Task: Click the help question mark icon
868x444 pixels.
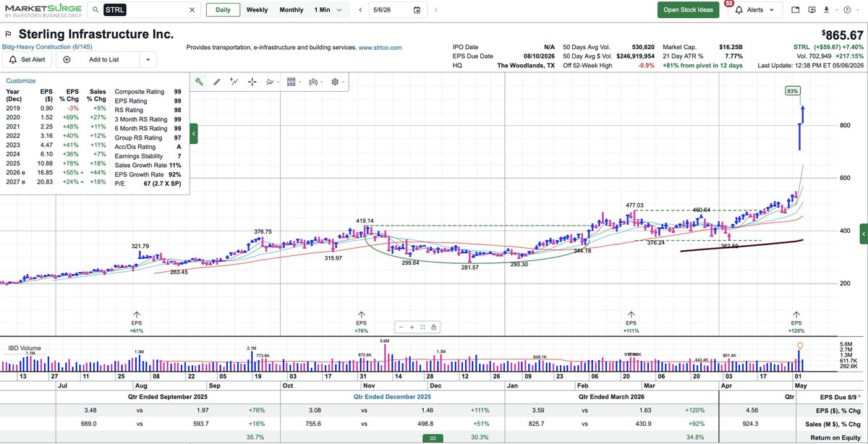Action: click(x=848, y=10)
